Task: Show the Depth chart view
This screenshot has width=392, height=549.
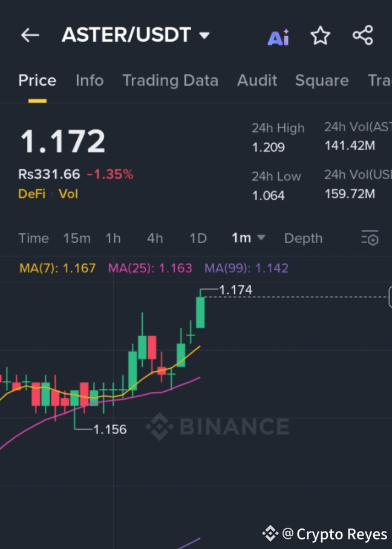Action: click(303, 238)
